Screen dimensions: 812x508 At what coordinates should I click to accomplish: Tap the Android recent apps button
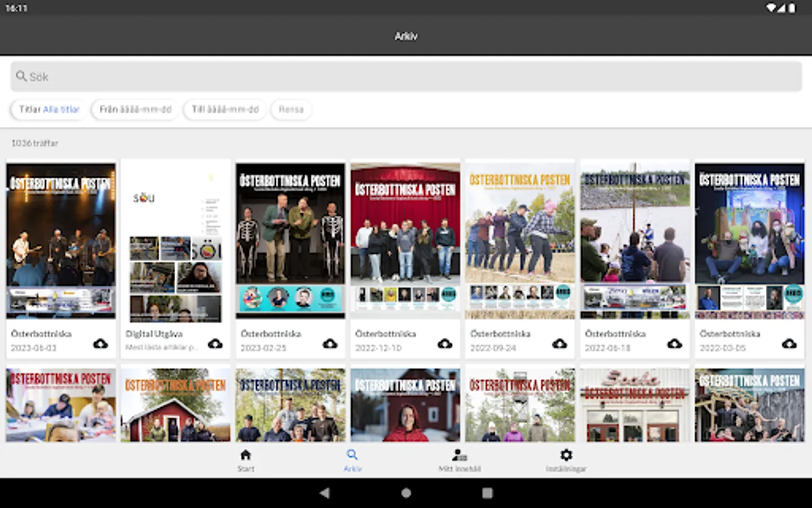(487, 493)
